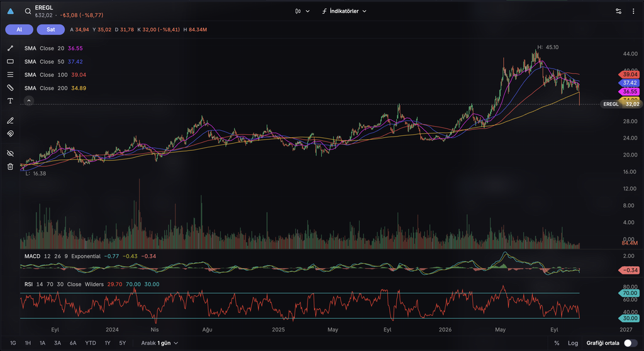Select the ruler measurement tool
Screen dimensions: 644x351
(x=10, y=88)
